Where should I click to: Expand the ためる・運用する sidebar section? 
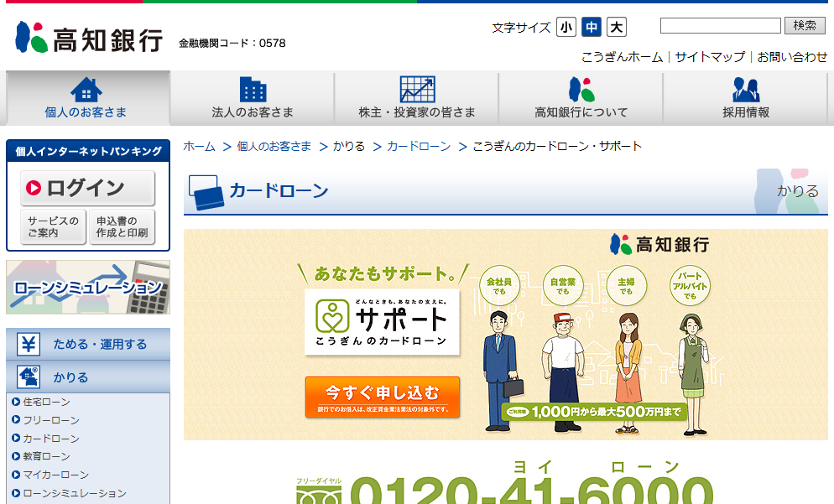coord(88,344)
